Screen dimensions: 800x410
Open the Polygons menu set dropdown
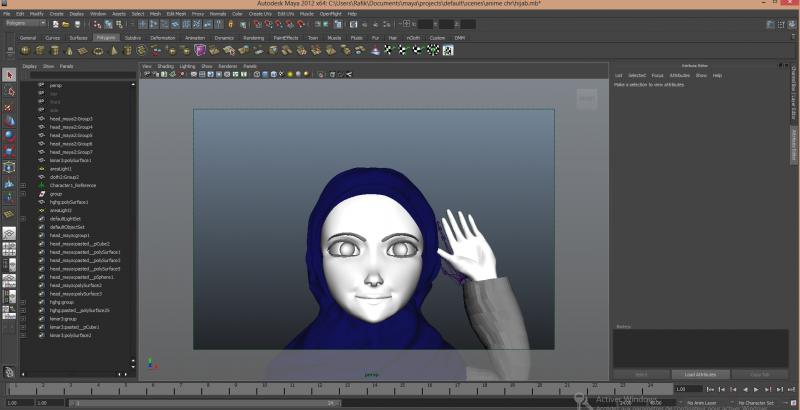(x=24, y=23)
